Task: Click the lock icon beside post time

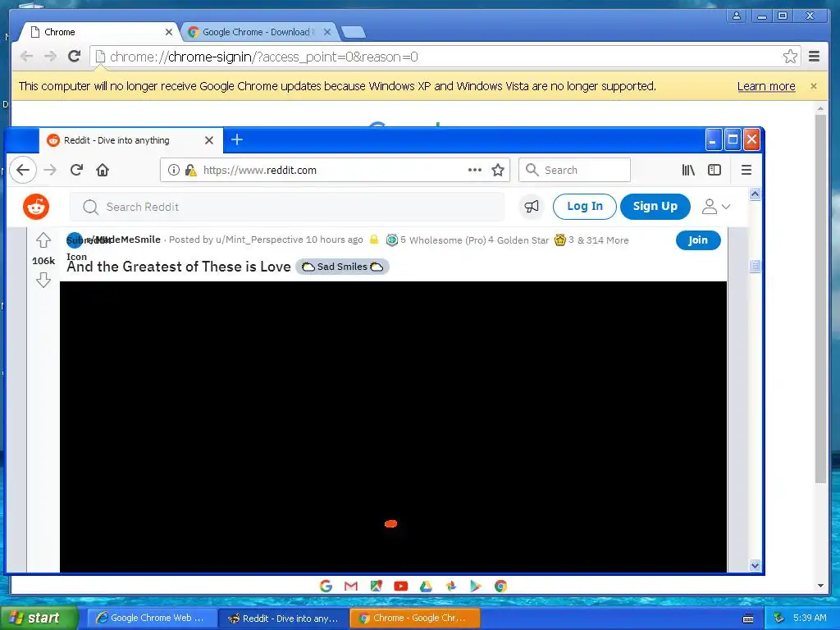Action: click(x=374, y=240)
